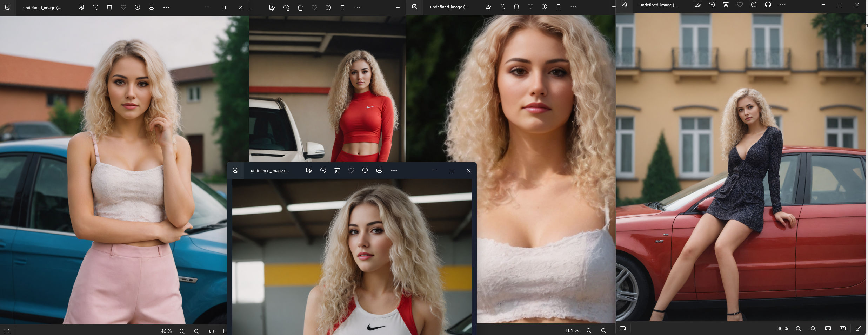Toggle favorite heart in red car photo window
Screen dimensions: 868x335
[740, 5]
